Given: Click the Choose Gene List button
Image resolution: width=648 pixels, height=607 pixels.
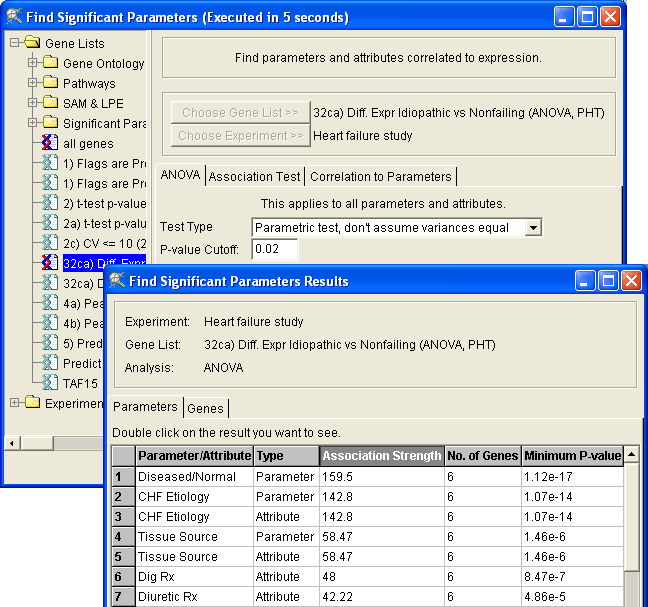Looking at the screenshot, I should (239, 113).
